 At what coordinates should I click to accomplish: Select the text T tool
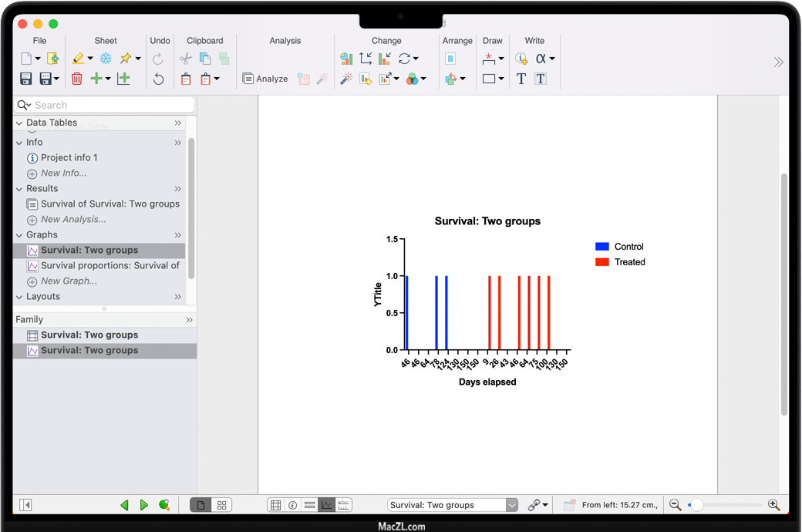521,79
